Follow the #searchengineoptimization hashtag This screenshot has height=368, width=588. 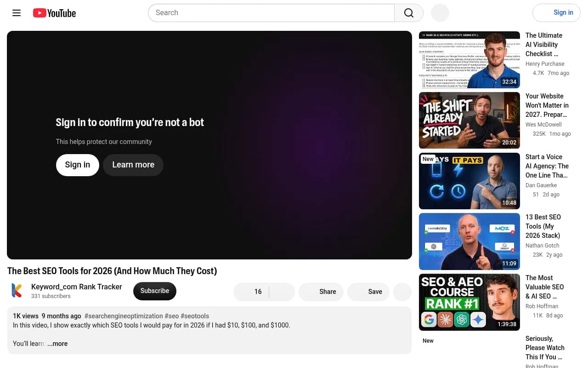tap(124, 316)
